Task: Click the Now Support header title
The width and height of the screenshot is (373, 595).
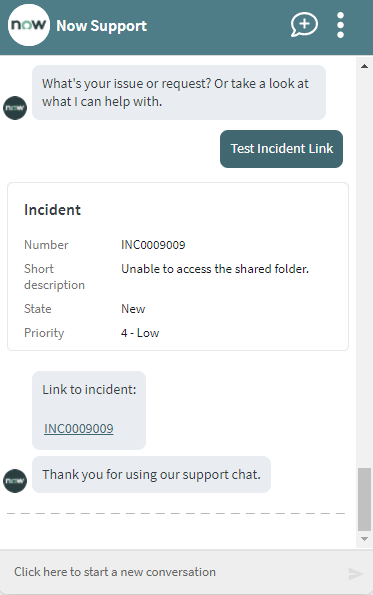Action: coord(102,26)
